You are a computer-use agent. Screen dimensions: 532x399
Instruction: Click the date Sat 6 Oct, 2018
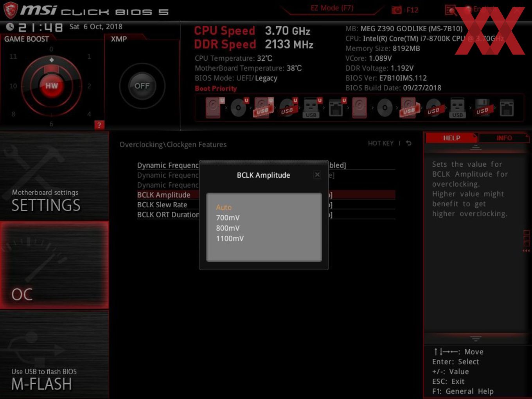[96, 27]
